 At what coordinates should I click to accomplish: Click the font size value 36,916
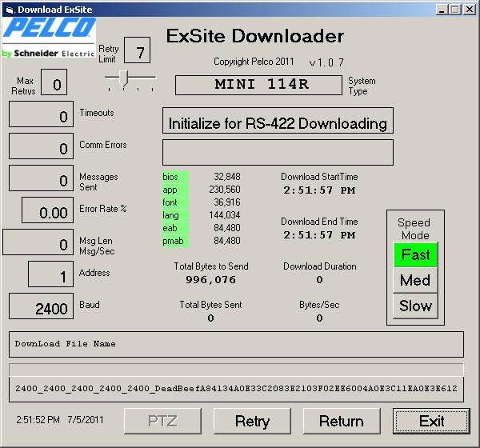pos(227,202)
